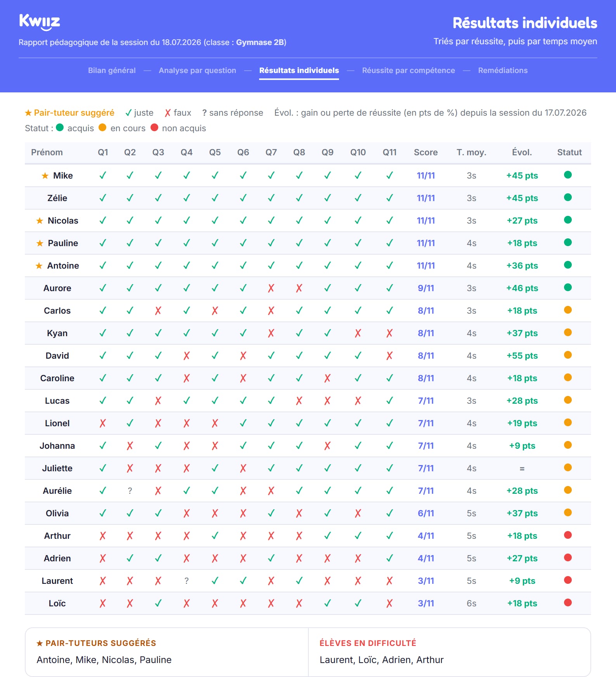
Task: Click the green check legend icon for juste
Action: click(128, 113)
